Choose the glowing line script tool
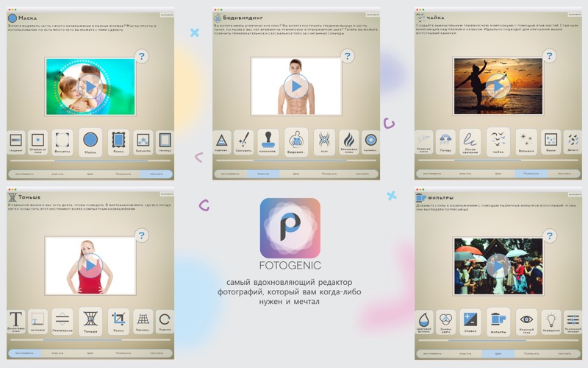Image resolution: width=588 pixels, height=368 pixels. [470, 142]
